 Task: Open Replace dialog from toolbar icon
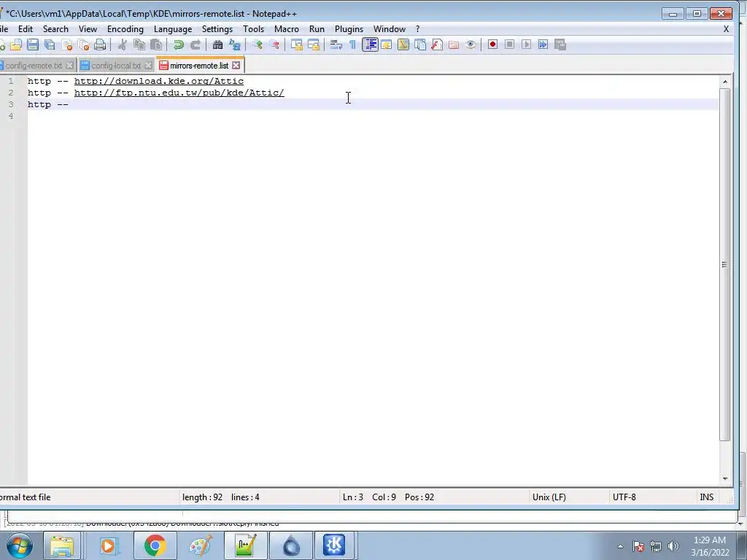click(234, 44)
